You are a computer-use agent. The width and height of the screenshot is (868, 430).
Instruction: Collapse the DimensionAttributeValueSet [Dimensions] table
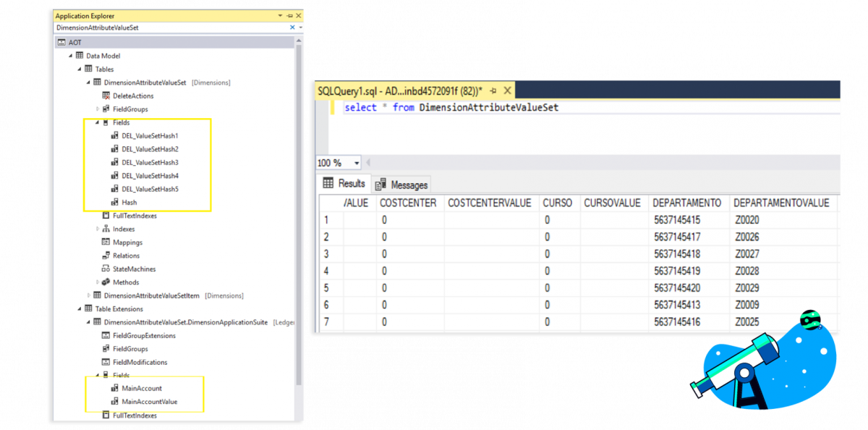point(88,83)
